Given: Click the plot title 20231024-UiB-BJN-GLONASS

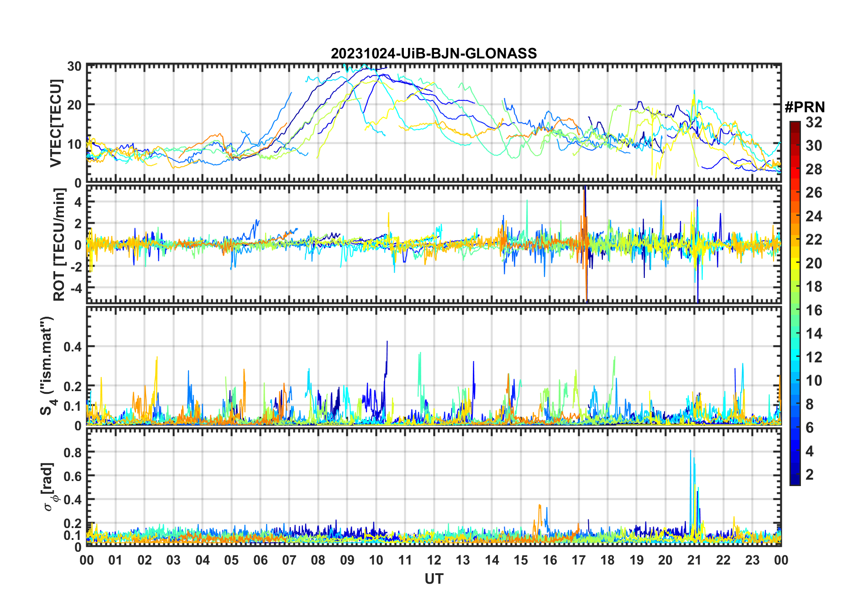Looking at the screenshot, I should click(x=434, y=53).
